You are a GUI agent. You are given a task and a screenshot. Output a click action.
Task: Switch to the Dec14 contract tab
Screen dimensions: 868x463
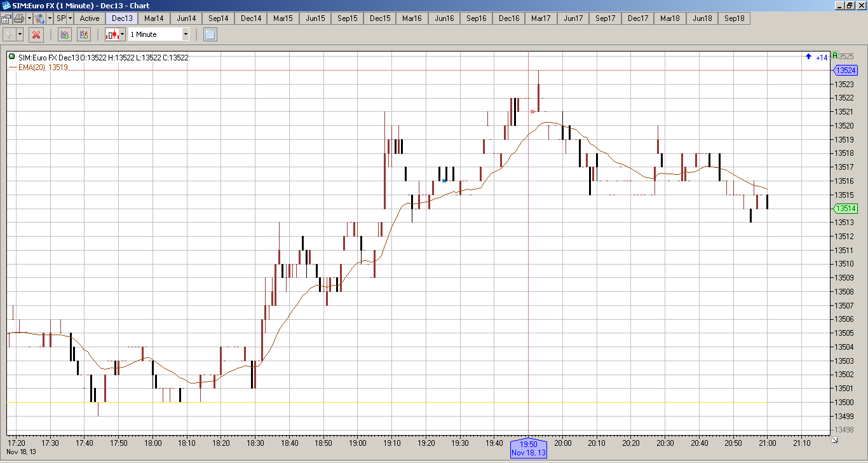coord(251,18)
